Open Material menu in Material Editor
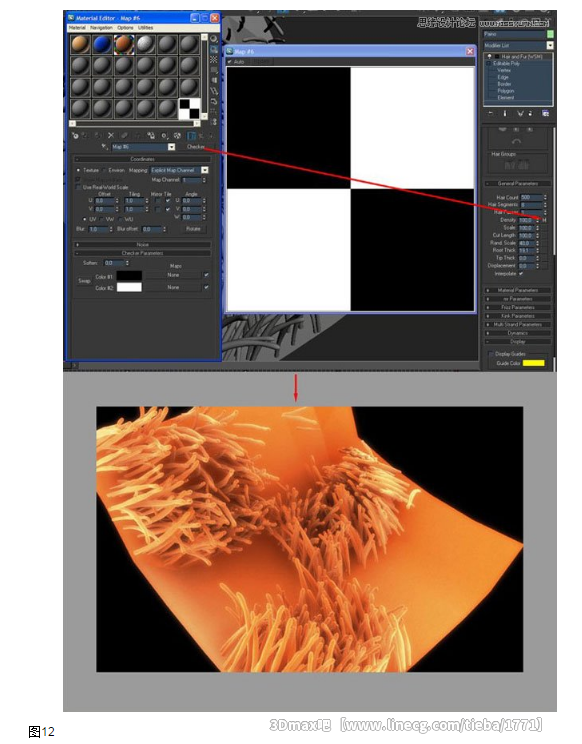The width and height of the screenshot is (582, 744). (77, 28)
